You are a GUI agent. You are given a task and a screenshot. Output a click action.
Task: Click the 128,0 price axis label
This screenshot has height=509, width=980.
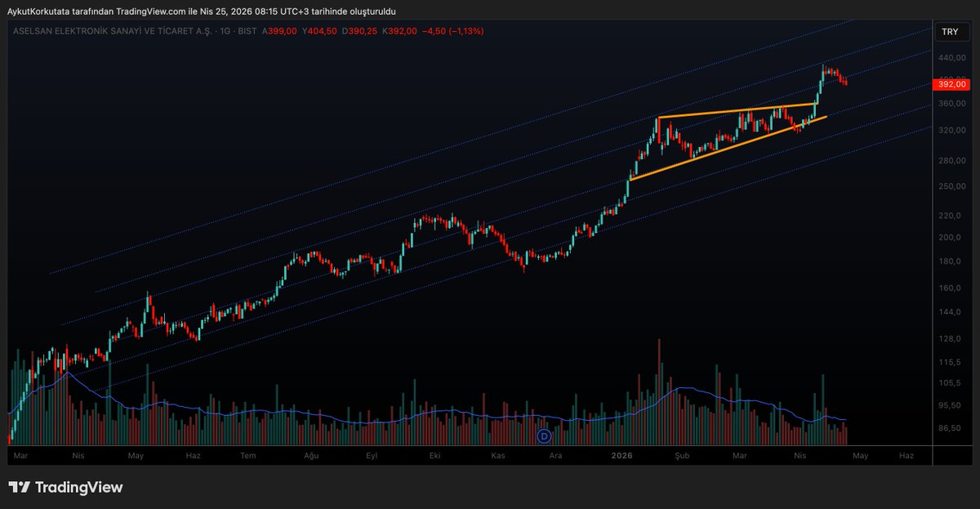950,339
